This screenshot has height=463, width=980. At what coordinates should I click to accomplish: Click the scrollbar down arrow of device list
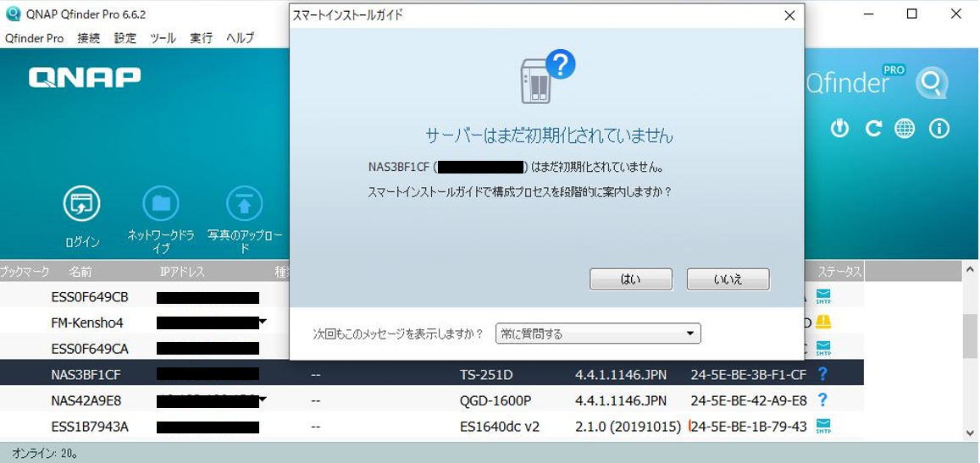970,433
